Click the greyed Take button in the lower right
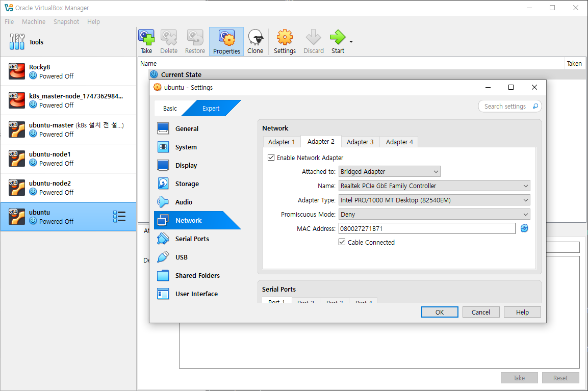Image resolution: width=588 pixels, height=391 pixels. click(x=519, y=378)
